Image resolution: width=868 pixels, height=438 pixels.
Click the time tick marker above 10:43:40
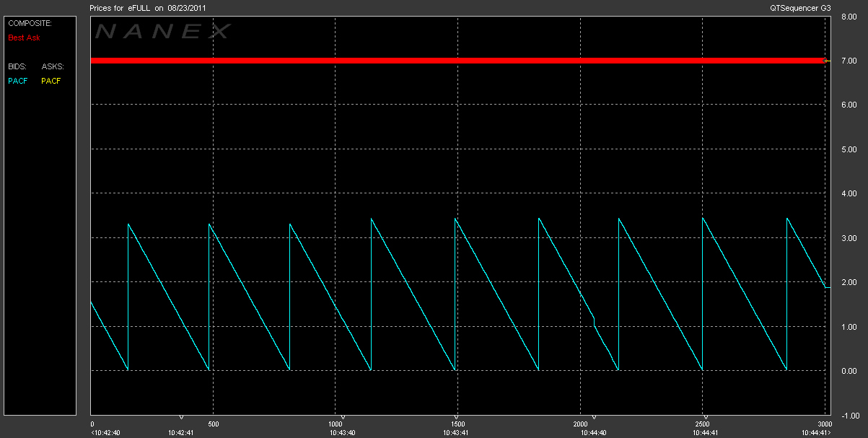coord(343,418)
